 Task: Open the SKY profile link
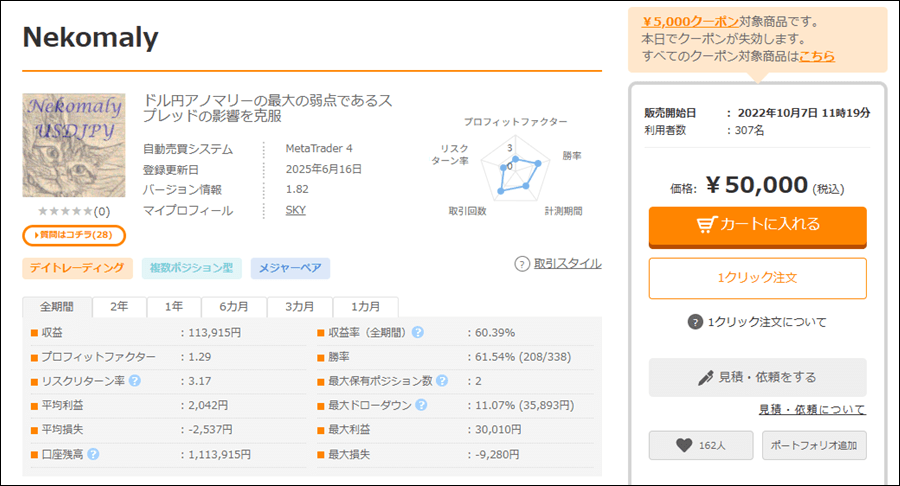pos(296,210)
